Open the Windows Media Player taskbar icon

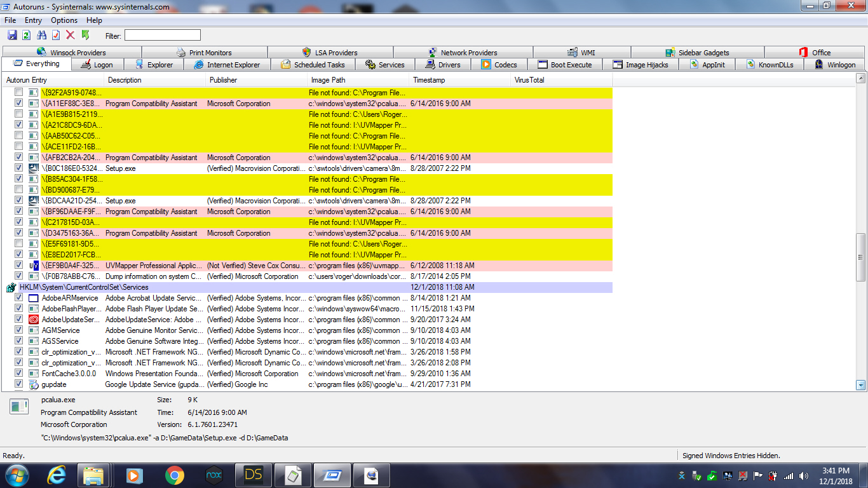pos(134,475)
